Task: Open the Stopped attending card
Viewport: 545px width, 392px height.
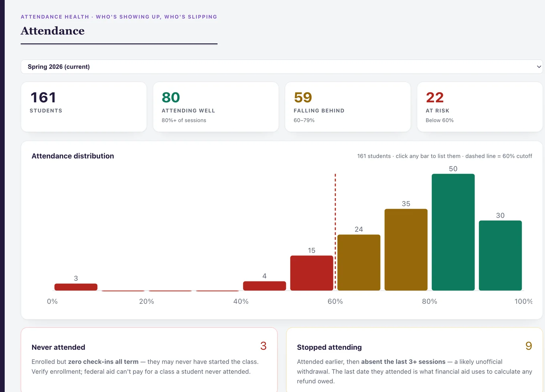Action: [x=415, y=360]
